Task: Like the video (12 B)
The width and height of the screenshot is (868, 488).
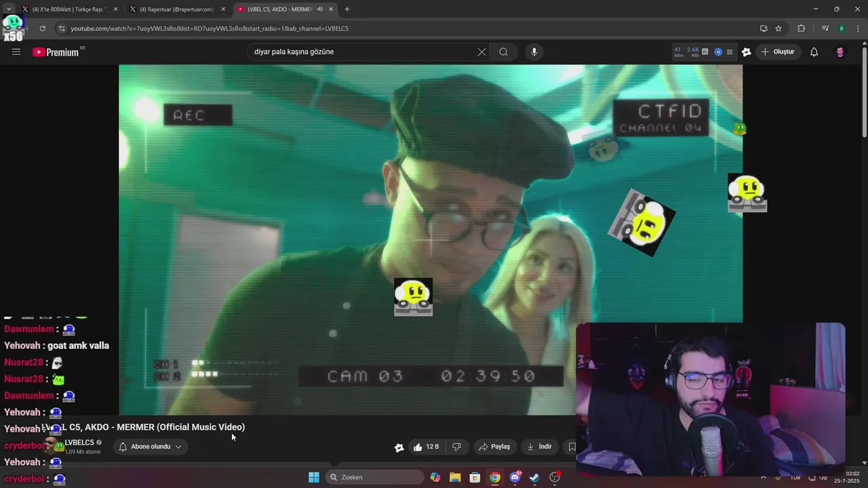Action: point(426,447)
